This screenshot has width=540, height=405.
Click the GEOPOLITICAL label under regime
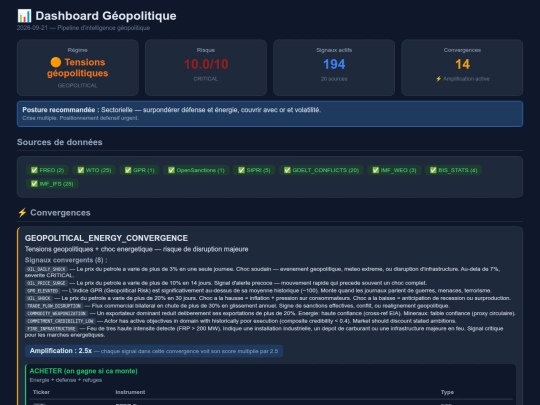coord(77,85)
